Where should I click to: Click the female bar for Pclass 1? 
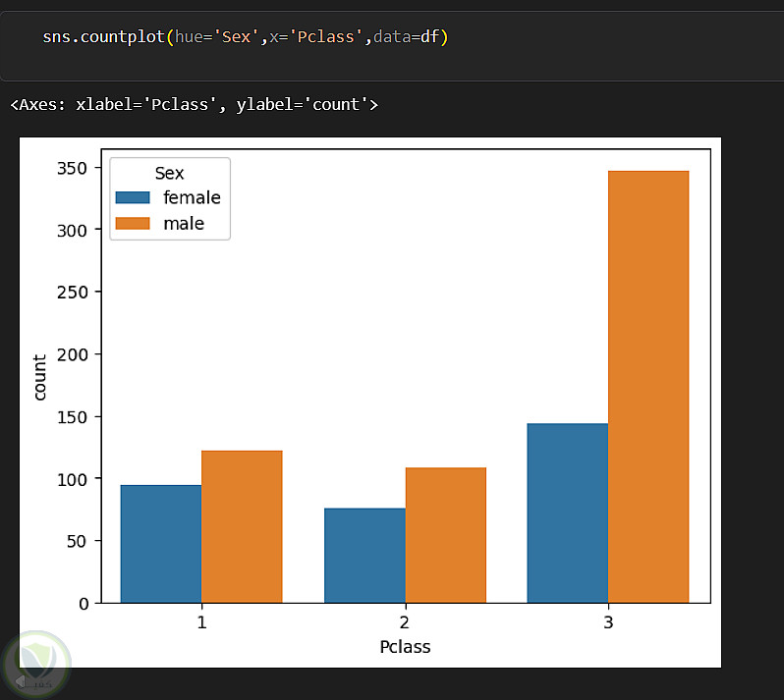pyautogui.click(x=161, y=543)
